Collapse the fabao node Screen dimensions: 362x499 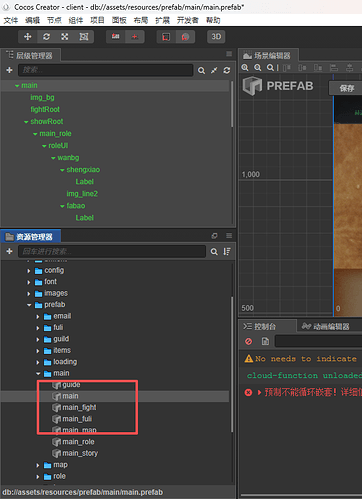click(x=62, y=206)
